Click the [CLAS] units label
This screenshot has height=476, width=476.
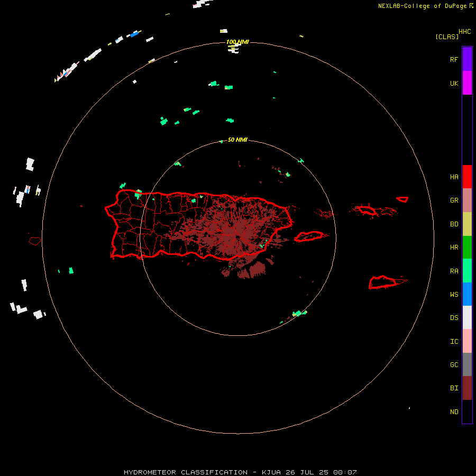coord(447,36)
